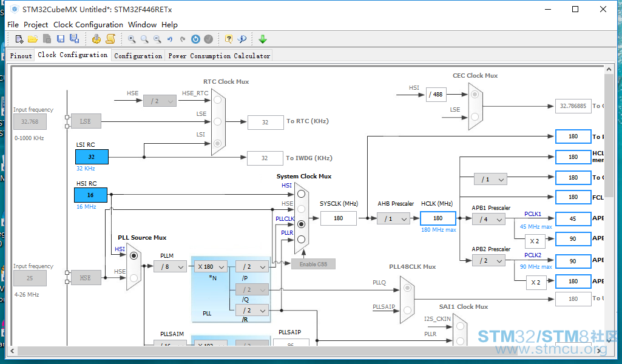This screenshot has height=364, width=622.
Task: Open the PLL X 180 multiplier dropdown
Action: coord(211,267)
